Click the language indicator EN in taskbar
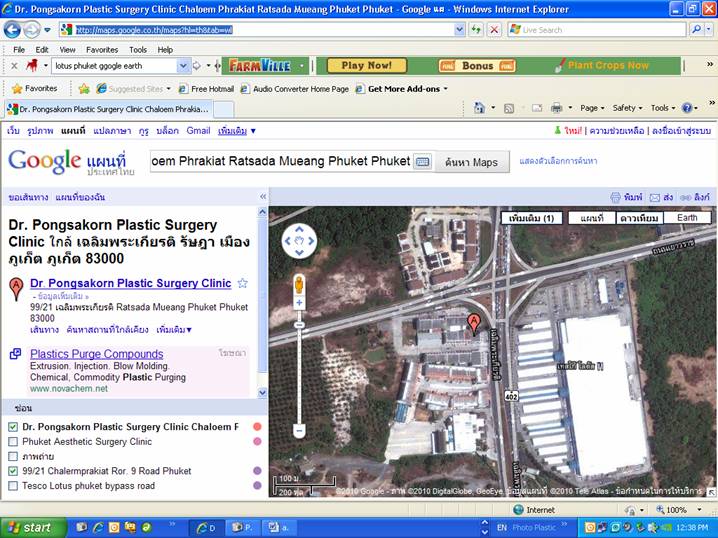This screenshot has height=538, width=718. coord(502,527)
